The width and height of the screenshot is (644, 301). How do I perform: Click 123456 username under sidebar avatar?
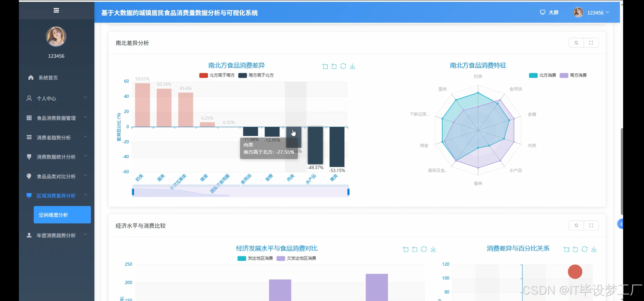pyautogui.click(x=56, y=56)
